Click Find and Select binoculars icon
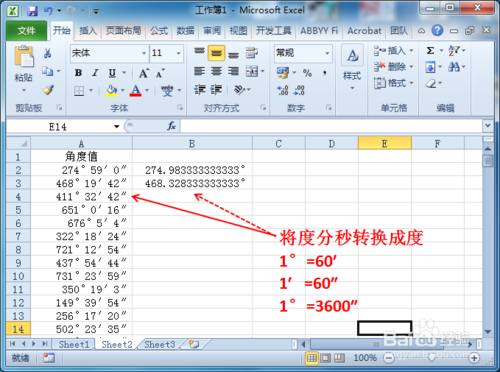Screen dimensions: 500x372 [454, 67]
